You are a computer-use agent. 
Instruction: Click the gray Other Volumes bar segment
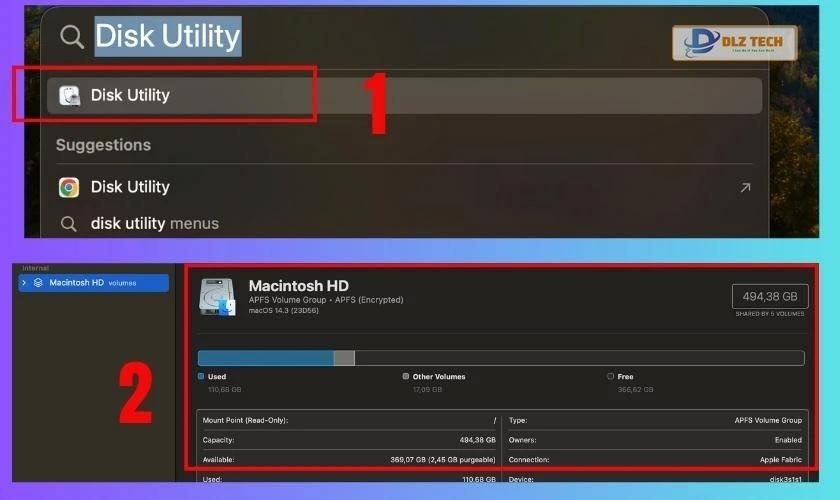pos(344,358)
